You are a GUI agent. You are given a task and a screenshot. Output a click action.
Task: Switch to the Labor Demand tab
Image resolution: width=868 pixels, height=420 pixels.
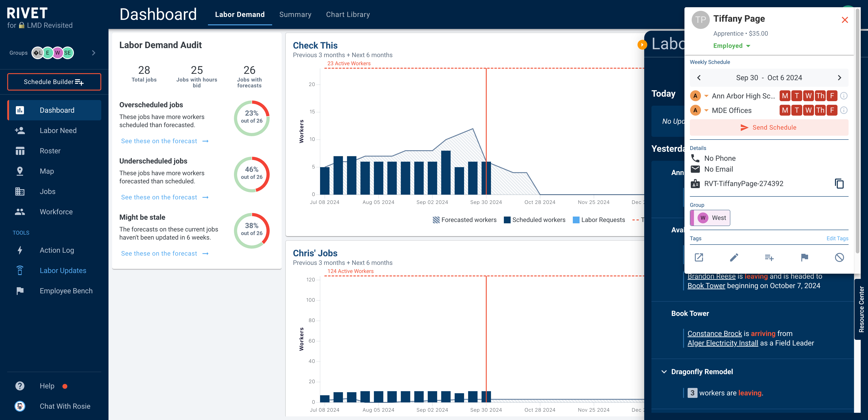[240, 14]
